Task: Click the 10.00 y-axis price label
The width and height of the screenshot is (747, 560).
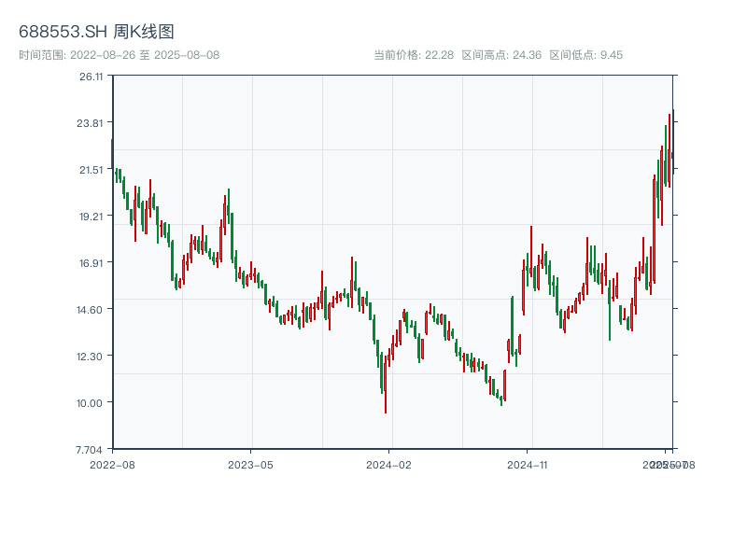Action: coord(92,403)
